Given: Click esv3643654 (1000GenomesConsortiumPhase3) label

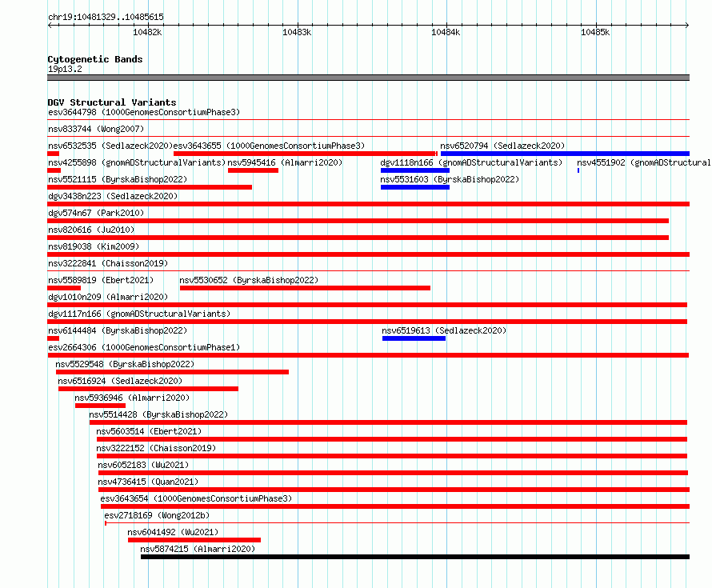Looking at the screenshot, I should point(196,498).
